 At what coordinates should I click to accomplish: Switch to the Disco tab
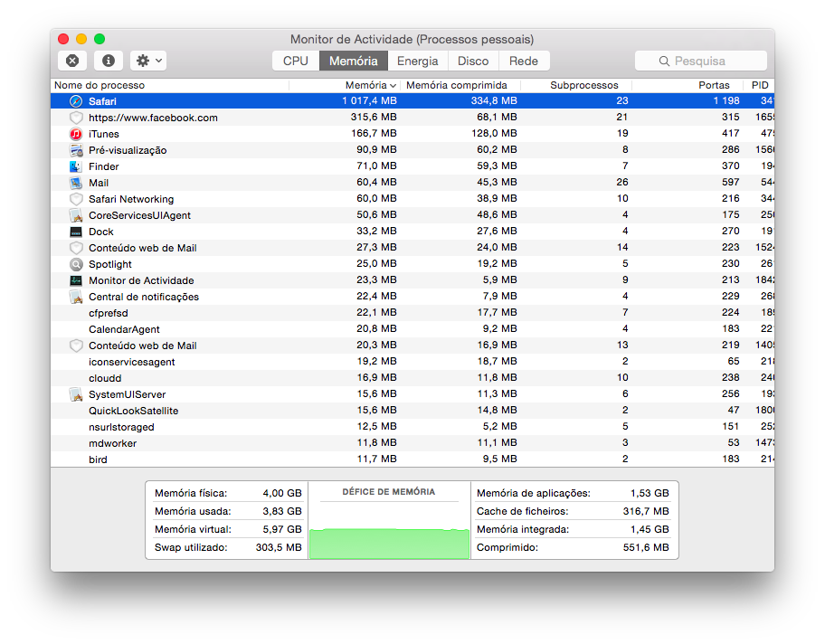(x=473, y=61)
